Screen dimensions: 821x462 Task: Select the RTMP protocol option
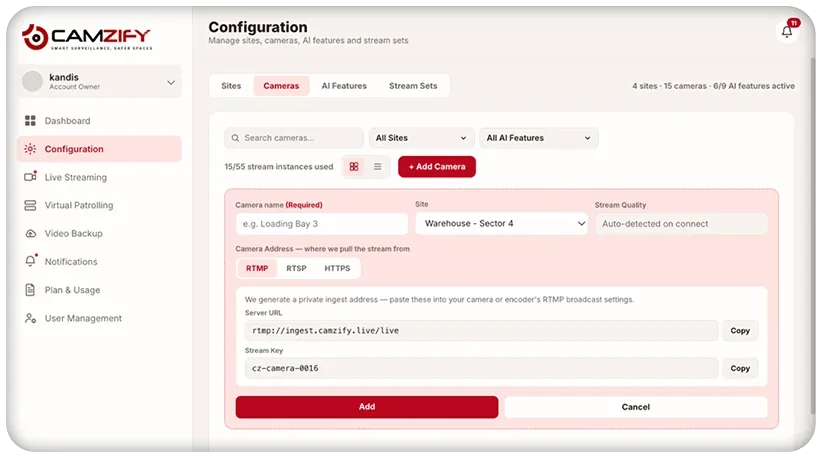tap(257, 268)
